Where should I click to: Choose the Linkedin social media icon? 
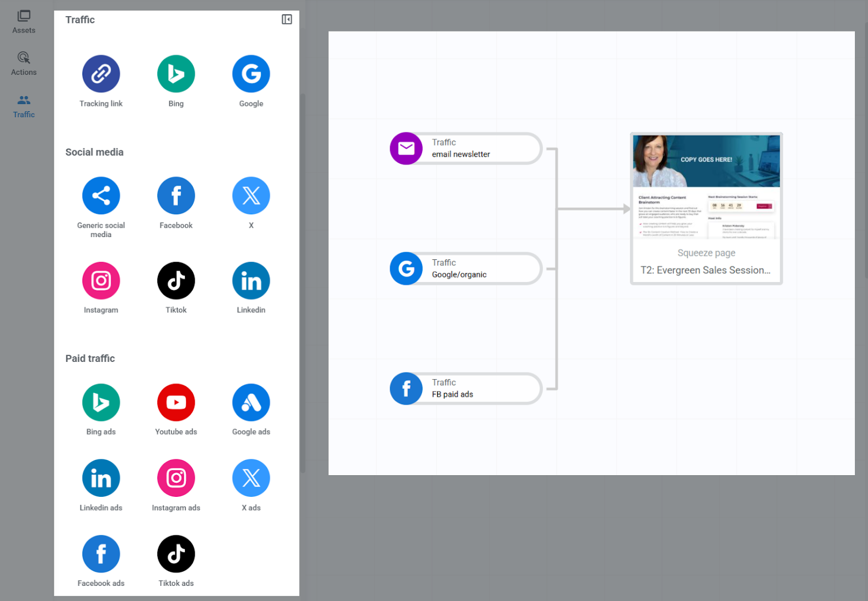[251, 280]
